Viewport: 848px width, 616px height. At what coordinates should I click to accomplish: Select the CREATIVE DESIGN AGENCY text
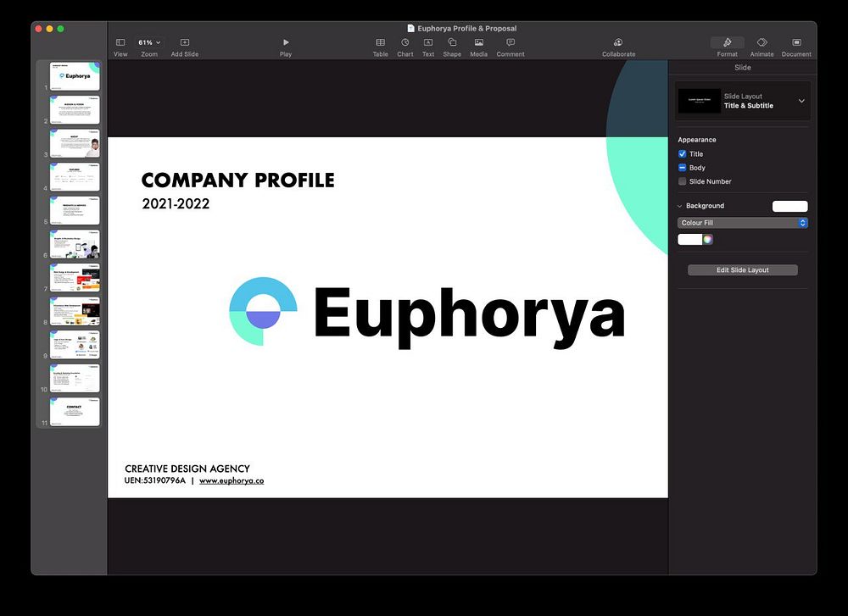coord(187,469)
